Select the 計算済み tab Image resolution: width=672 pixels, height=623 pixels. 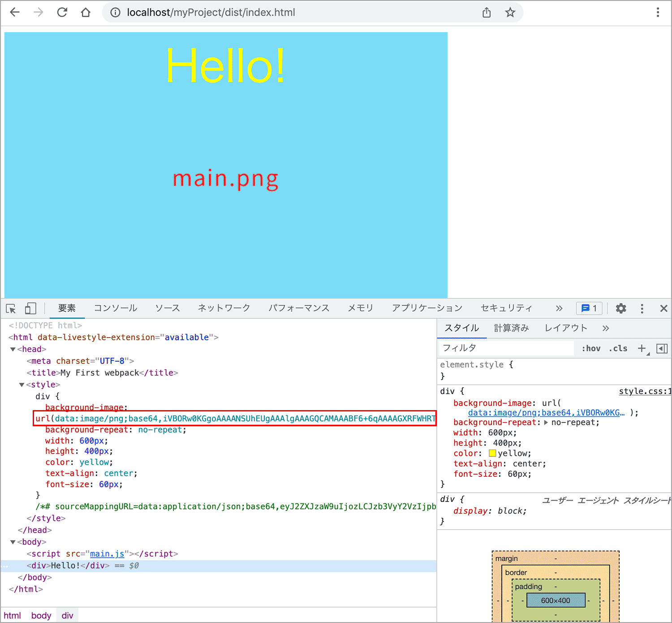[512, 328]
